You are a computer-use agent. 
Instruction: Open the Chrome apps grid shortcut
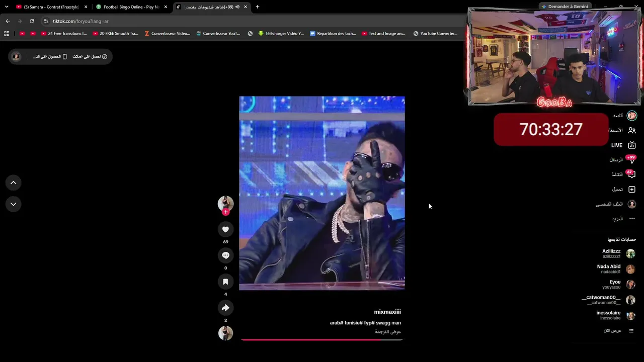pos(7,34)
